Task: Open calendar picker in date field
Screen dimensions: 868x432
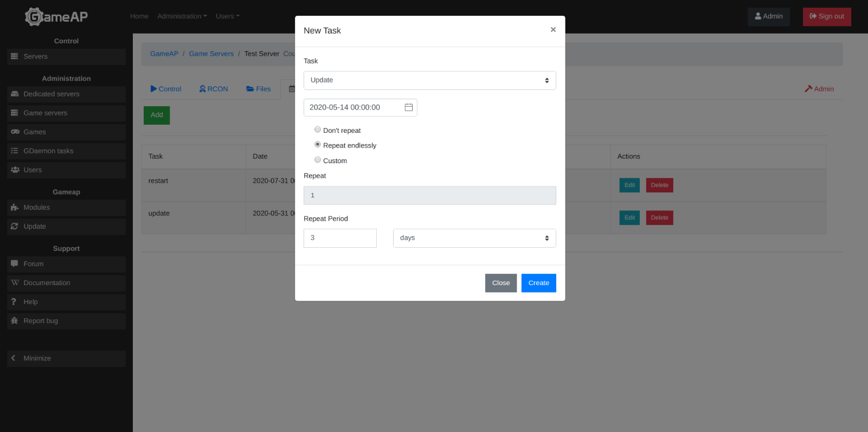Action: pyautogui.click(x=409, y=107)
